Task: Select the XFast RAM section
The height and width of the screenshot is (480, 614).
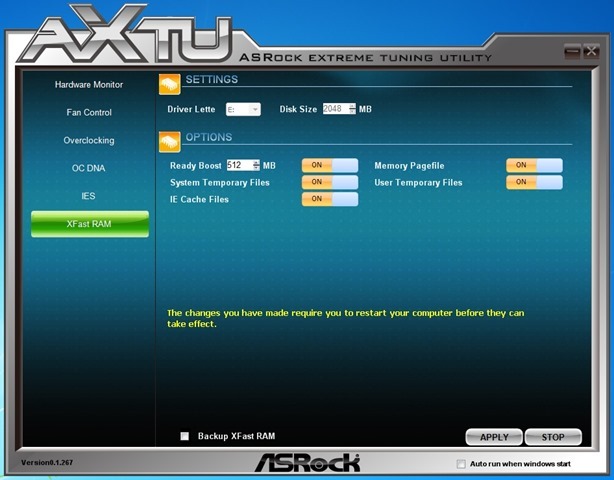Action: (x=90, y=224)
